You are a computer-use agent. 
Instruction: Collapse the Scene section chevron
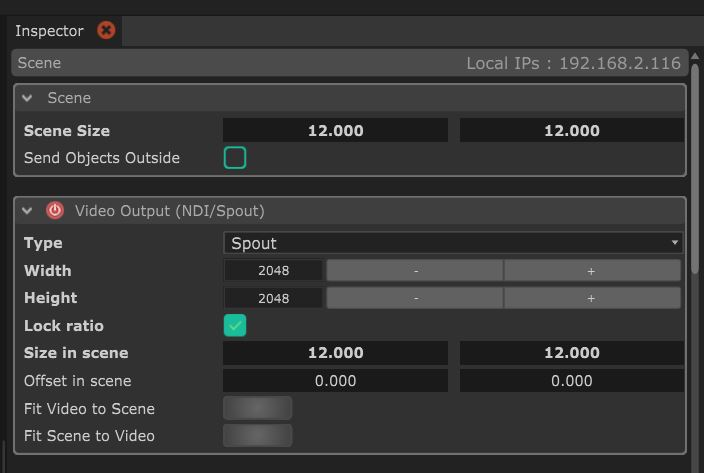(x=27, y=98)
